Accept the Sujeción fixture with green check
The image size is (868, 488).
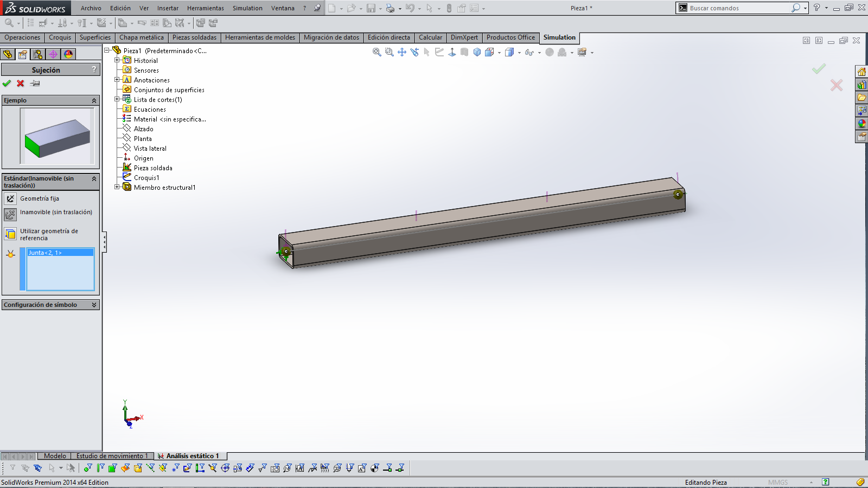click(x=7, y=84)
